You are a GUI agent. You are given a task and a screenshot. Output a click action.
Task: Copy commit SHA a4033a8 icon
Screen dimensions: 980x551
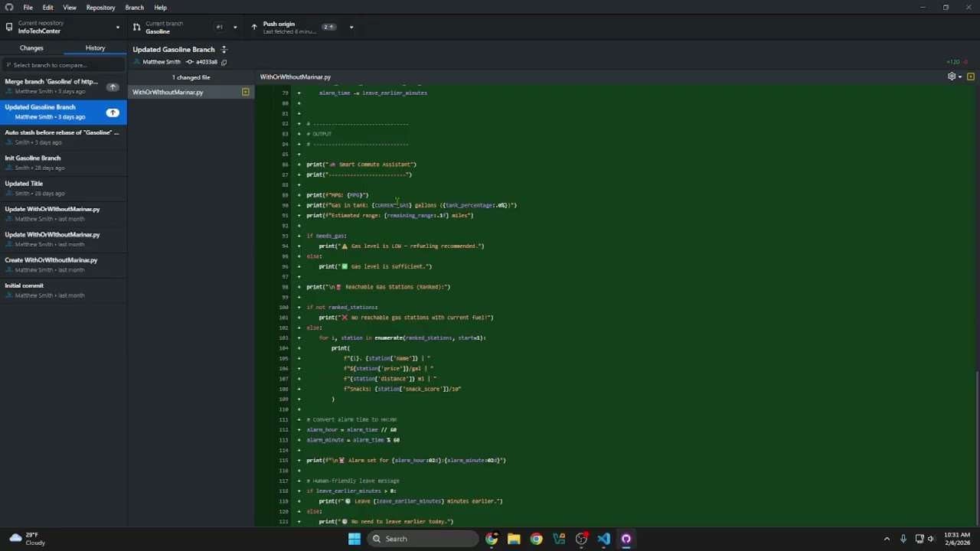224,62
